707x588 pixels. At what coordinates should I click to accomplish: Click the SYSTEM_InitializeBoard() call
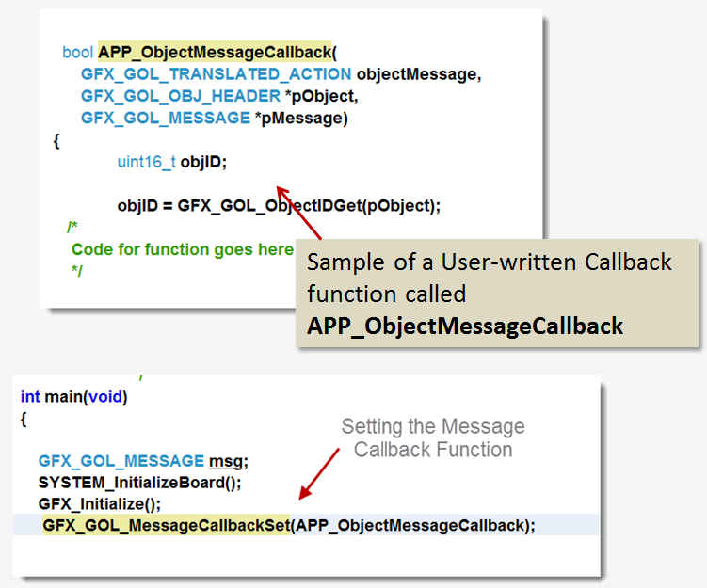[x=139, y=482]
